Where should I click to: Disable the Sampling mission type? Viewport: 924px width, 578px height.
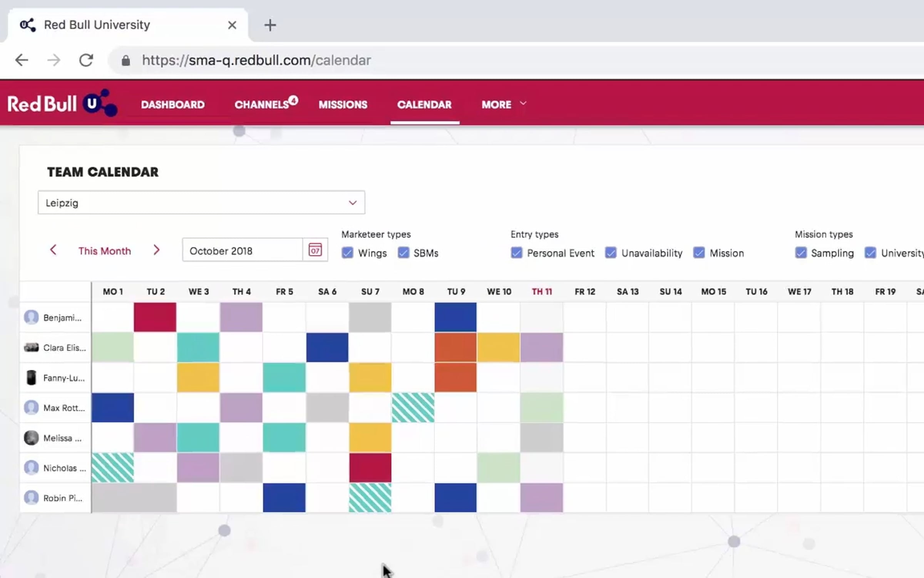(x=801, y=253)
